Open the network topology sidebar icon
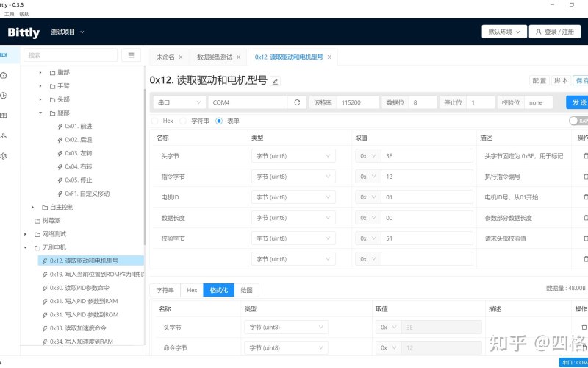588x368 pixels. point(4,136)
